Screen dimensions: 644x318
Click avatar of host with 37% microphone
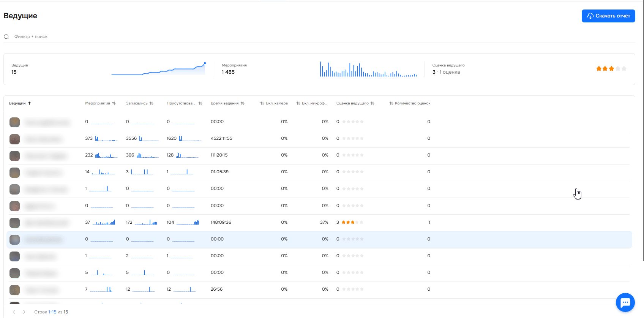(x=14, y=223)
